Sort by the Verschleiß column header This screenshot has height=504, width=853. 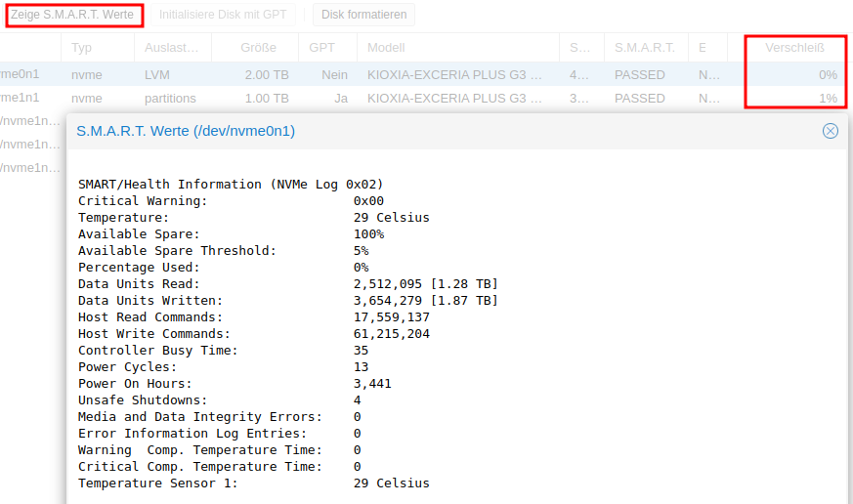click(793, 48)
